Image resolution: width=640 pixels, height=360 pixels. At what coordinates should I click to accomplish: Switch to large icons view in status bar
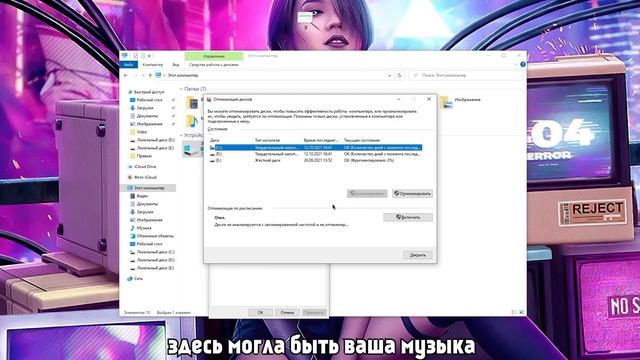(x=522, y=312)
